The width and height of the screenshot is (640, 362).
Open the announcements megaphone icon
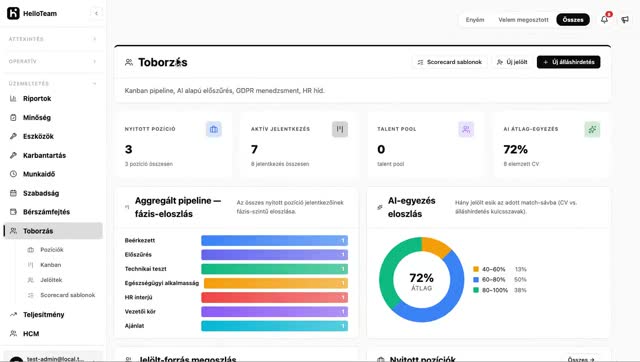point(625,19)
